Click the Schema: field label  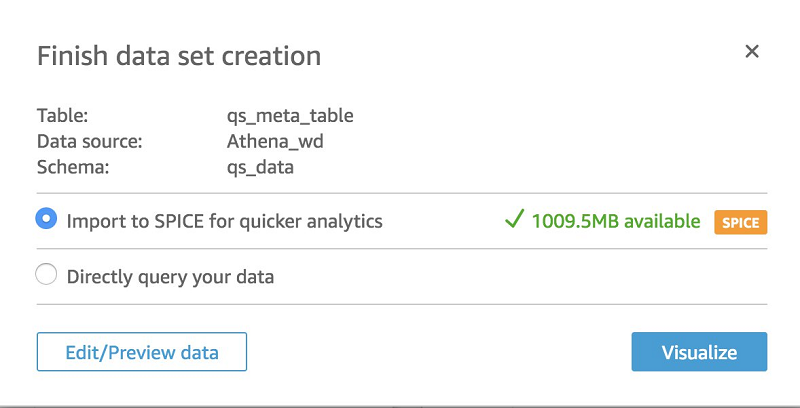72,167
